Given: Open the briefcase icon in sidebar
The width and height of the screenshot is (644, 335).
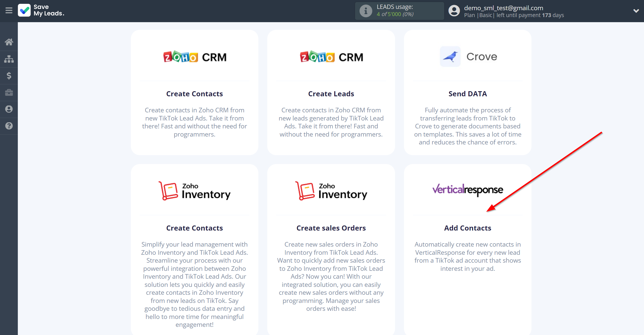Looking at the screenshot, I should coord(9,92).
